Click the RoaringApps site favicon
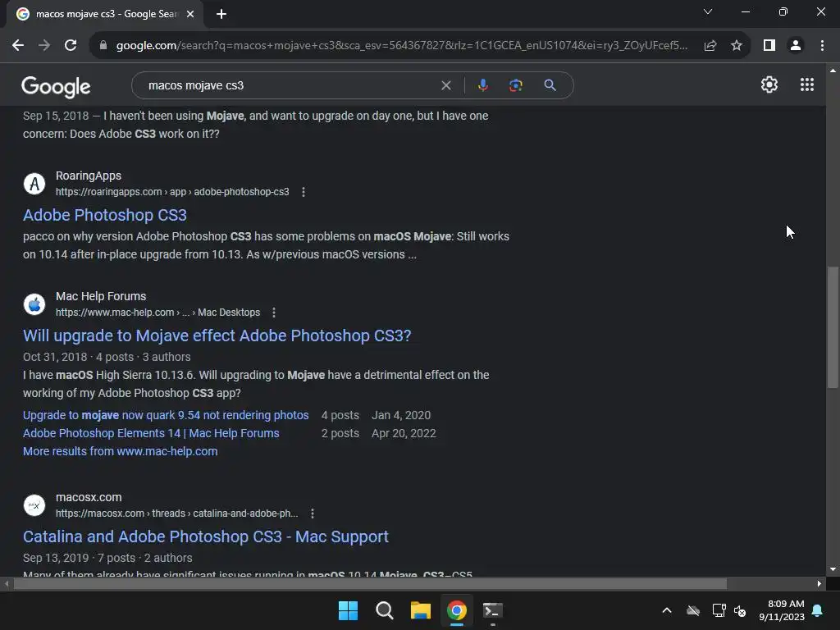The height and width of the screenshot is (630, 840). click(x=34, y=184)
